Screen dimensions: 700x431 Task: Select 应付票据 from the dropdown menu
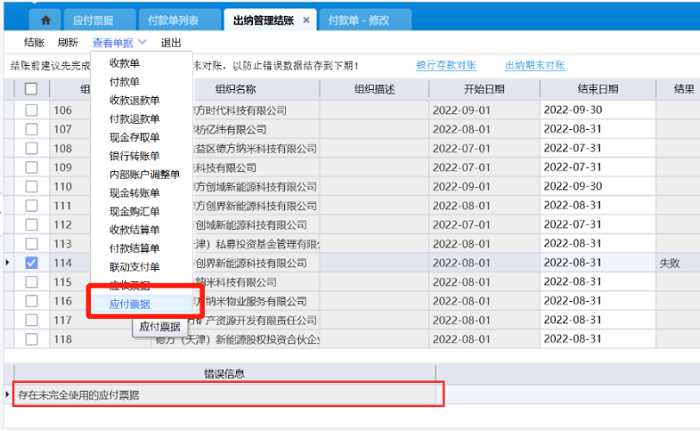(129, 303)
